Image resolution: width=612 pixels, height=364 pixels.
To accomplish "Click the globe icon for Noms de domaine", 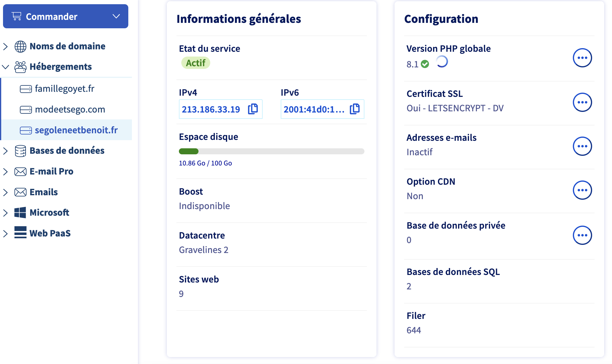I will tap(20, 46).
